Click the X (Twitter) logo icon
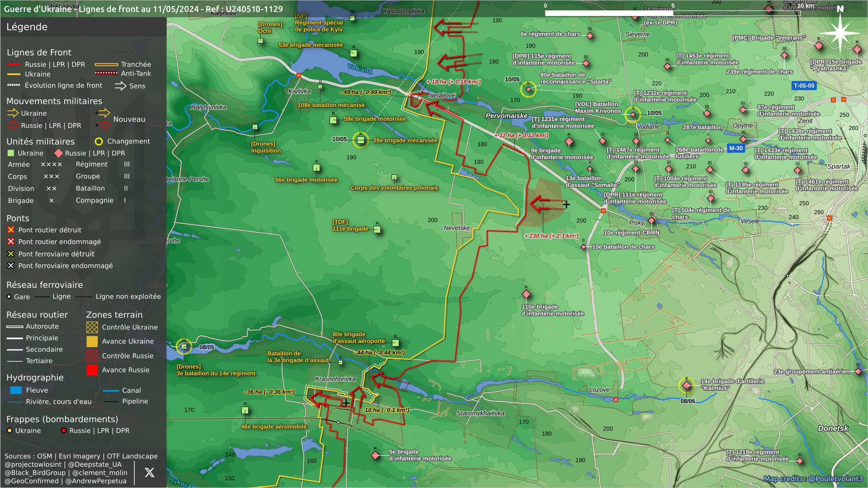The height and width of the screenshot is (488, 868). click(x=150, y=473)
